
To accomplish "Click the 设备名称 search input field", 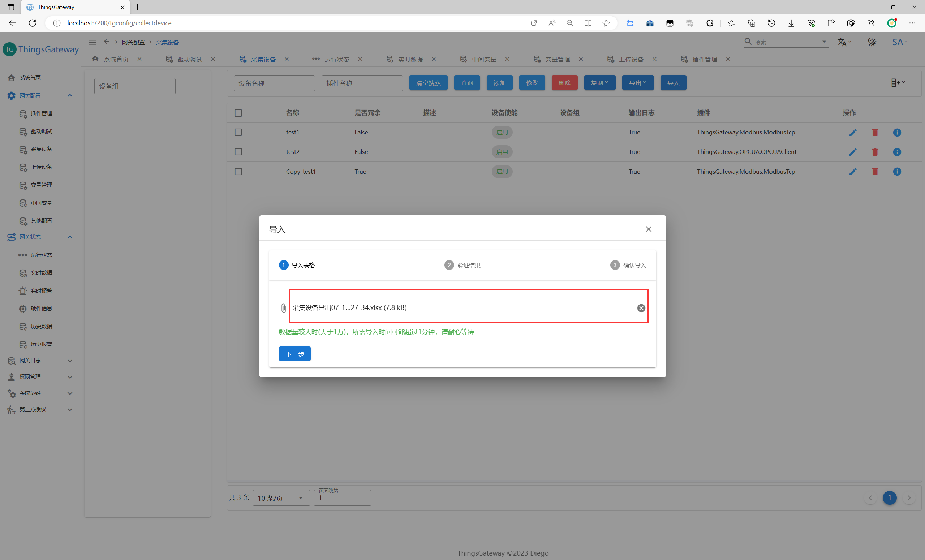I will point(274,83).
